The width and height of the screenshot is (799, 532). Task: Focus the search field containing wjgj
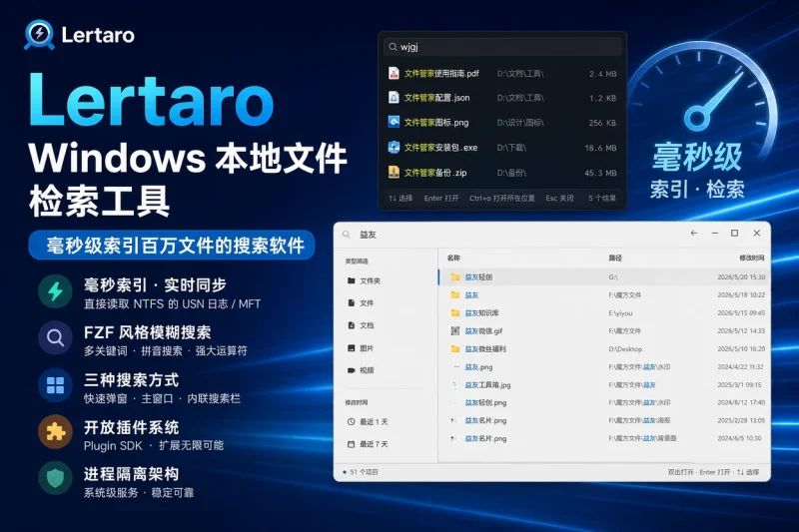[x=502, y=47]
